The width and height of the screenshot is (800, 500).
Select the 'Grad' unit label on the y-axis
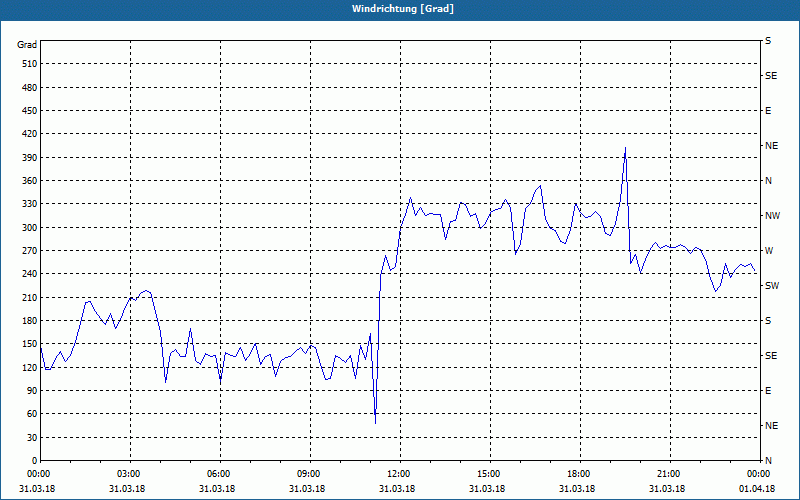click(x=27, y=45)
